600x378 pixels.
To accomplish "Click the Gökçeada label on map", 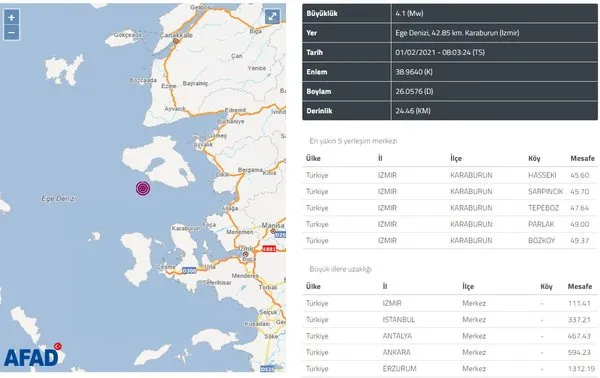I will tap(128, 35).
